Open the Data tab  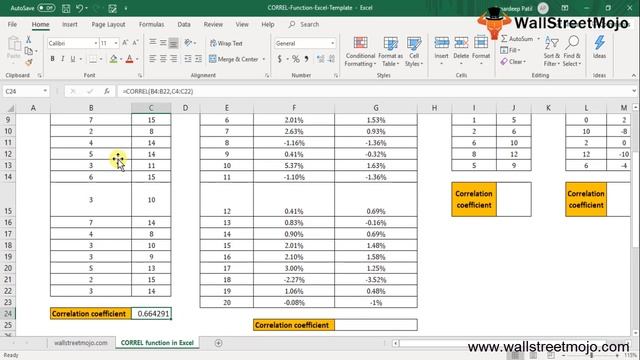pos(184,24)
